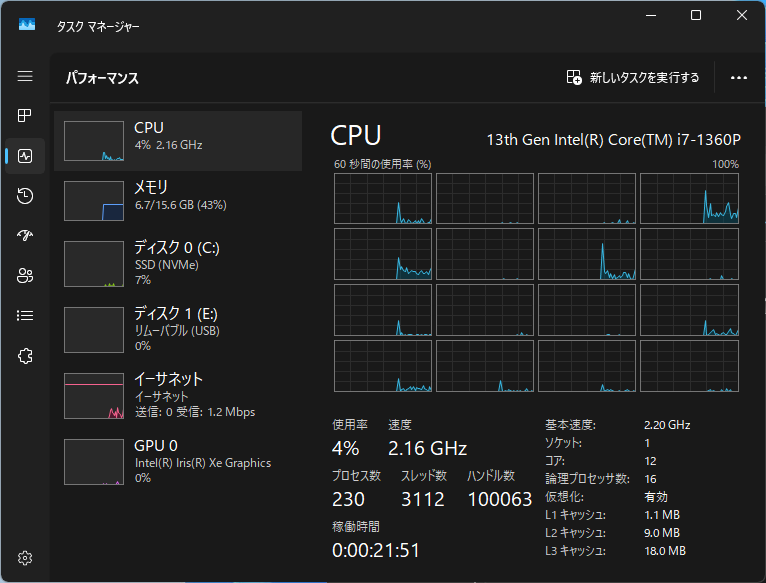Viewport: 766px width, 583px height.
Task: Go to the Processes page icon
Action: click(25, 116)
